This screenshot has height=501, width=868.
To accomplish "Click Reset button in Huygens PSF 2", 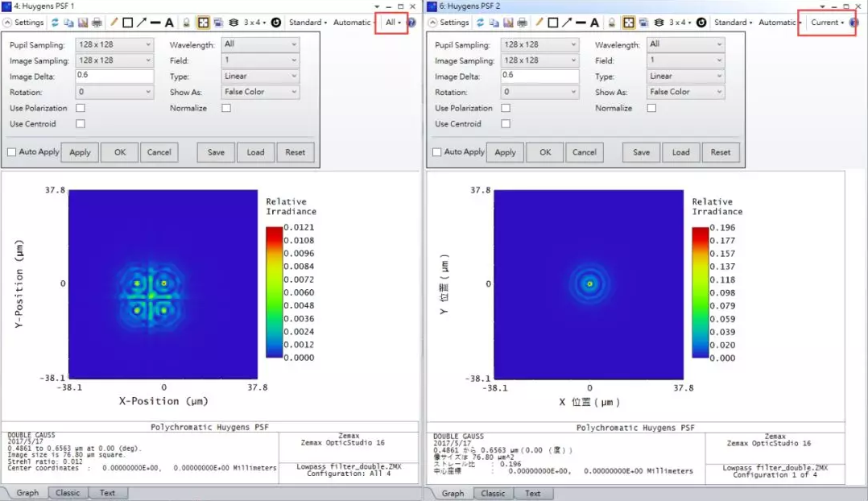I will [x=720, y=152].
